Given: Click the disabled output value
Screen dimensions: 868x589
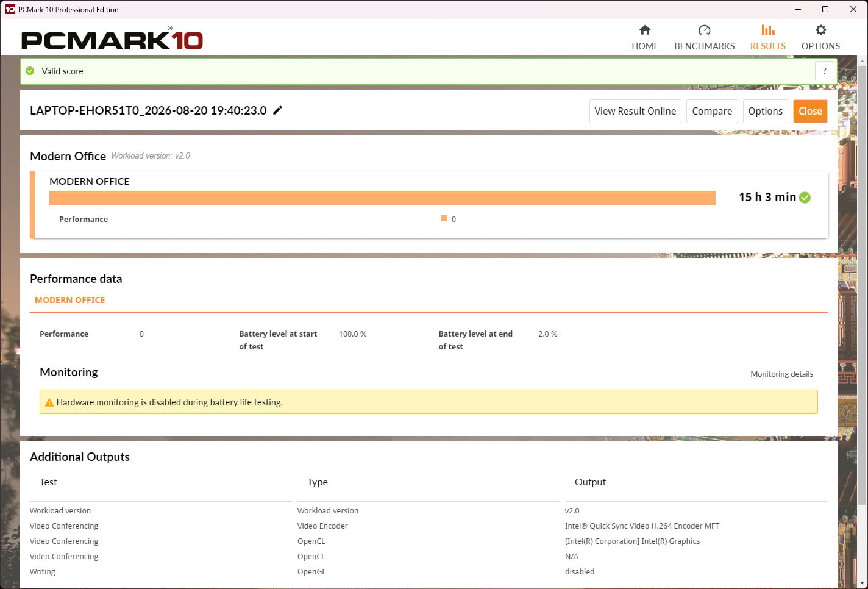Looking at the screenshot, I should [580, 571].
